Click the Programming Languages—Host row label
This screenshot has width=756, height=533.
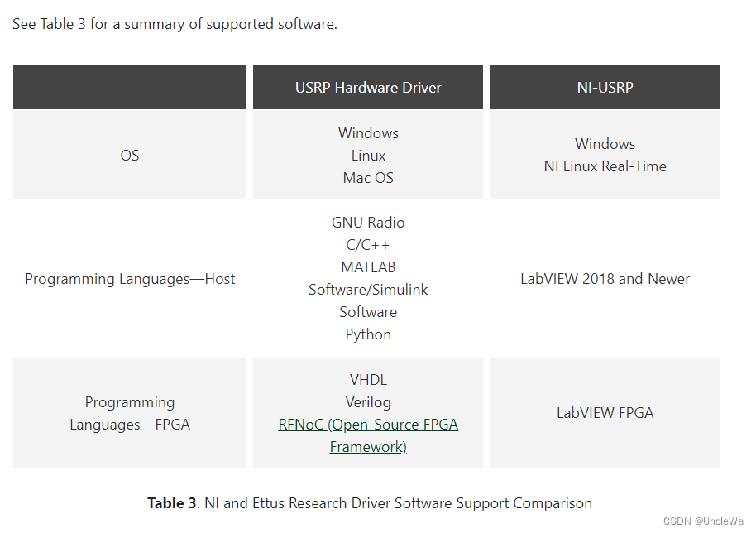(x=129, y=279)
